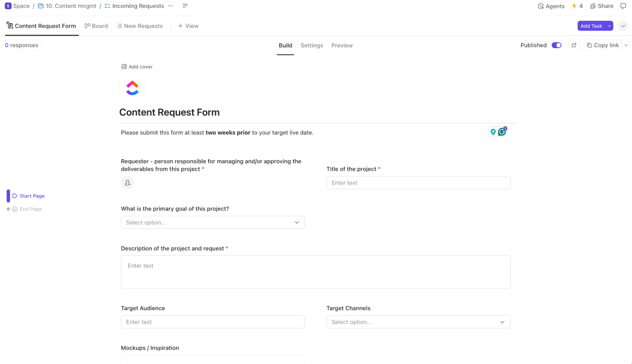Screen dimensions: 632x364
Task: Disable the Published toggle
Action: 556,45
